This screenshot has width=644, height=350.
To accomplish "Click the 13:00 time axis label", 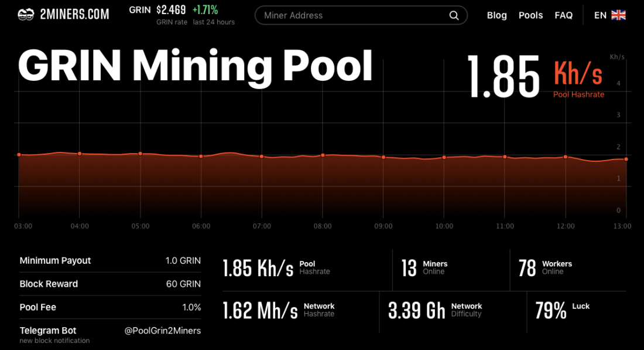I will 622,226.
